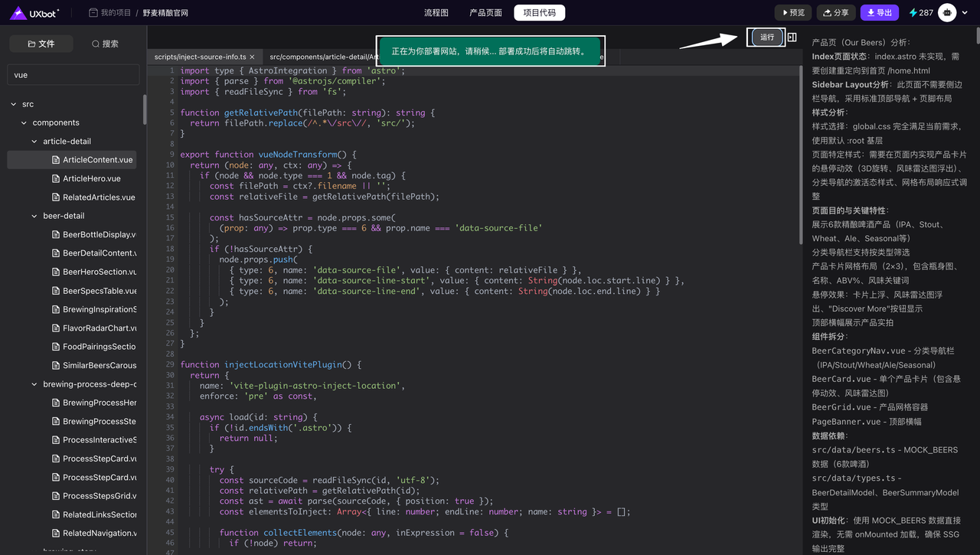Click the 分享 share button
The width and height of the screenshot is (980, 555).
pyautogui.click(x=835, y=13)
